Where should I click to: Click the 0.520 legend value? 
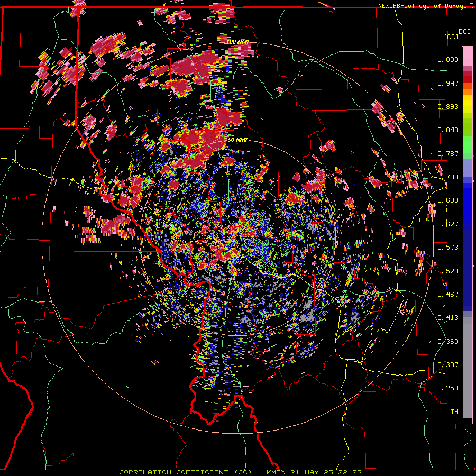(x=448, y=271)
